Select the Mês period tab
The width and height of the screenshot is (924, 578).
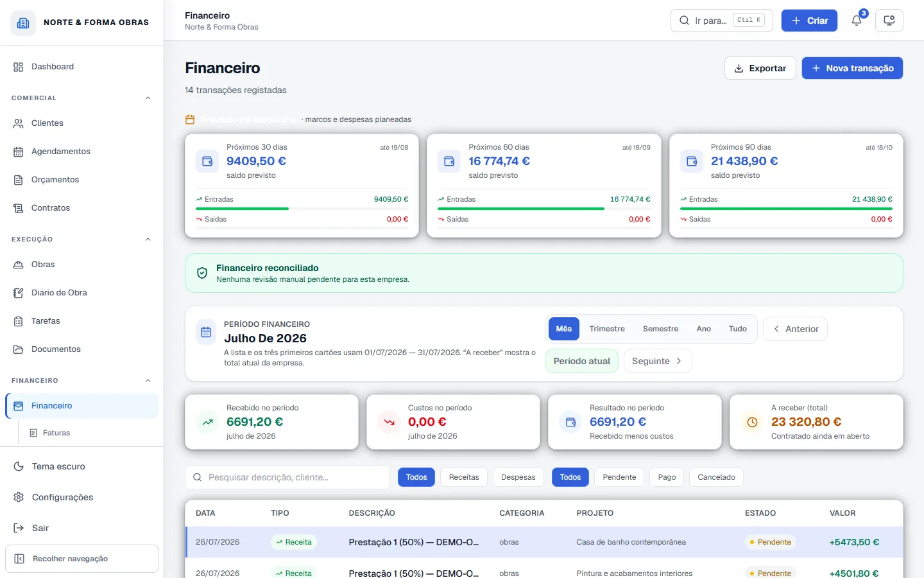(564, 329)
